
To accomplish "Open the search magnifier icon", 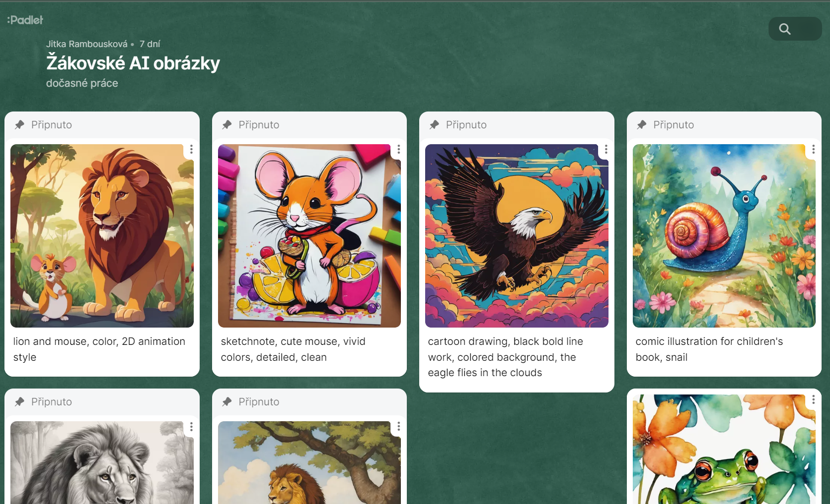I will (x=784, y=29).
